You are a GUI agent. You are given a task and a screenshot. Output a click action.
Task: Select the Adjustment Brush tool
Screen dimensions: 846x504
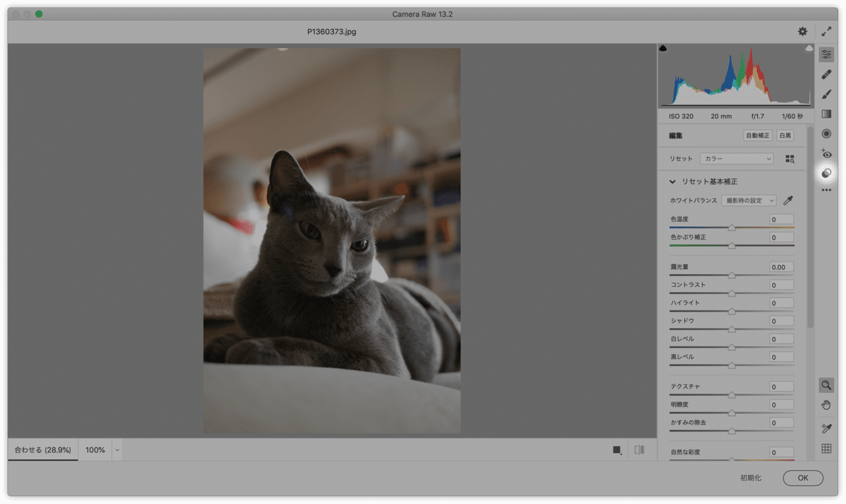click(x=826, y=94)
